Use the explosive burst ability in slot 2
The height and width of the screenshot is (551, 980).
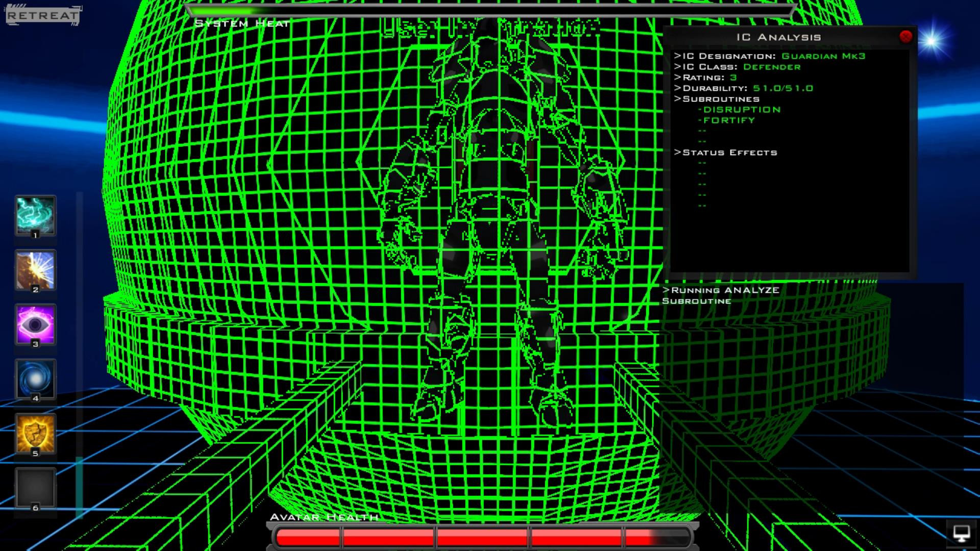(35, 270)
